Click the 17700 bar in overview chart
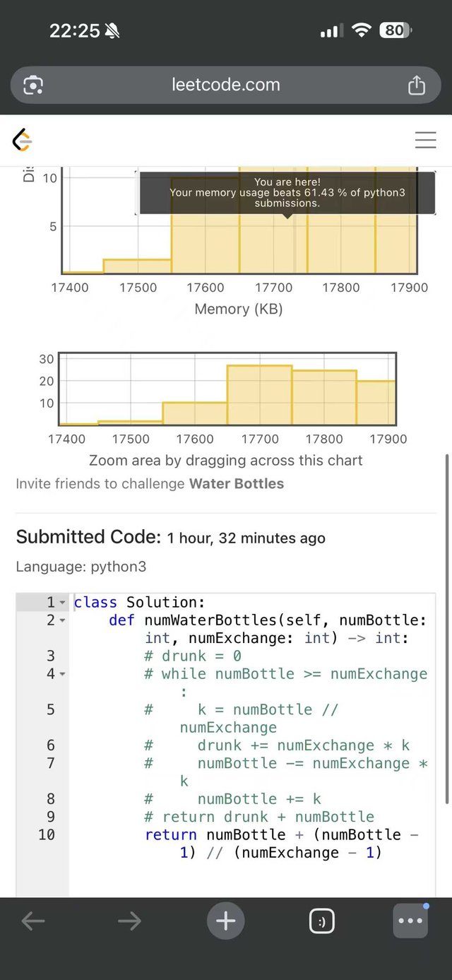452x980 pixels. coord(259,394)
